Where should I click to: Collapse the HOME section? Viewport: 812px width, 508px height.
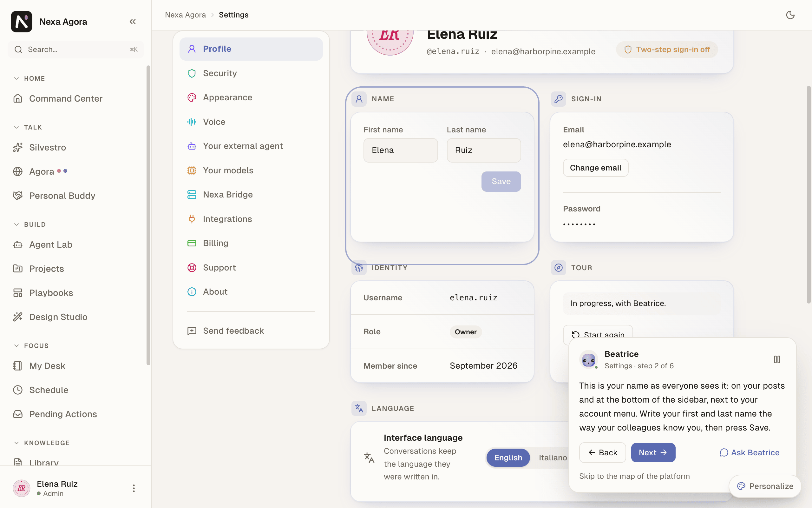coord(29,78)
